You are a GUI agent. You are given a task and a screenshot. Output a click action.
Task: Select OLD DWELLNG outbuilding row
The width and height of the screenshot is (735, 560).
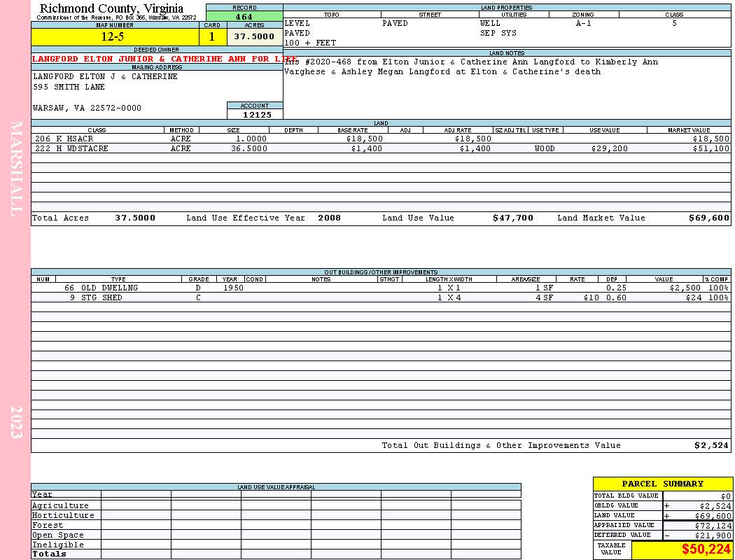[381, 288]
